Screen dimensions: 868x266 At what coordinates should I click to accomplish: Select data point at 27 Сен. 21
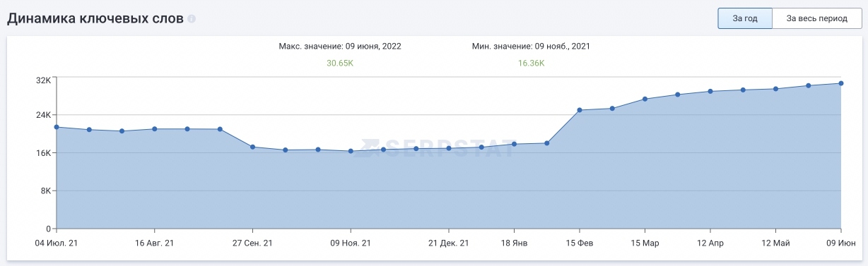(252, 147)
